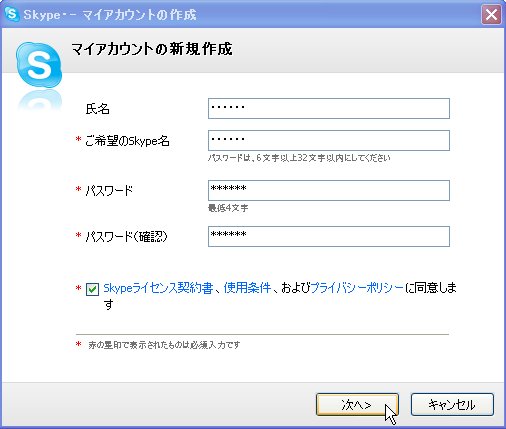506x429 pixels.
Task: Click the 氏名 label
Action: point(97,109)
